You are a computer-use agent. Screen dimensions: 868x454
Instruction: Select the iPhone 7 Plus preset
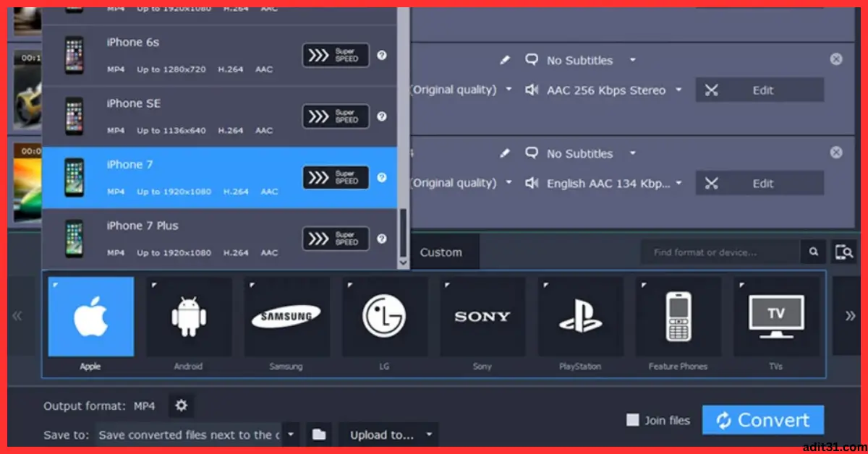pos(220,239)
